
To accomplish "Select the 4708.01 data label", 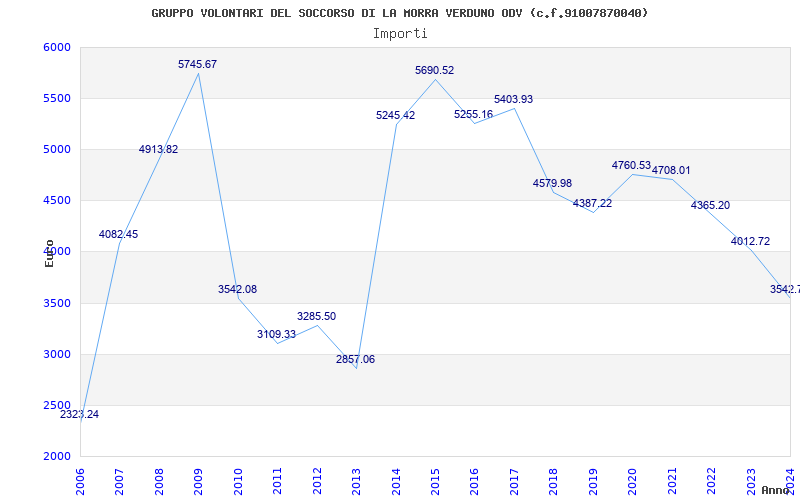I will point(671,170).
